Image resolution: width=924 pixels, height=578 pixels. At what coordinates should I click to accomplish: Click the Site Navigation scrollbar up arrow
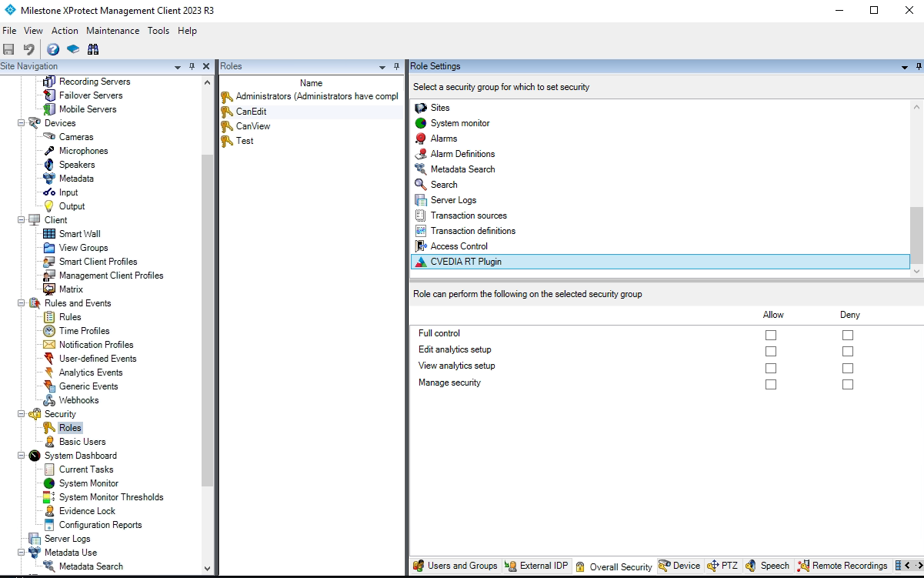(207, 82)
